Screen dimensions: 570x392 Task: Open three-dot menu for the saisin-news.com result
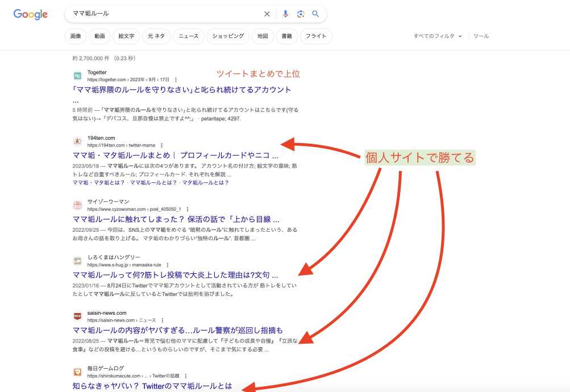tap(163, 320)
